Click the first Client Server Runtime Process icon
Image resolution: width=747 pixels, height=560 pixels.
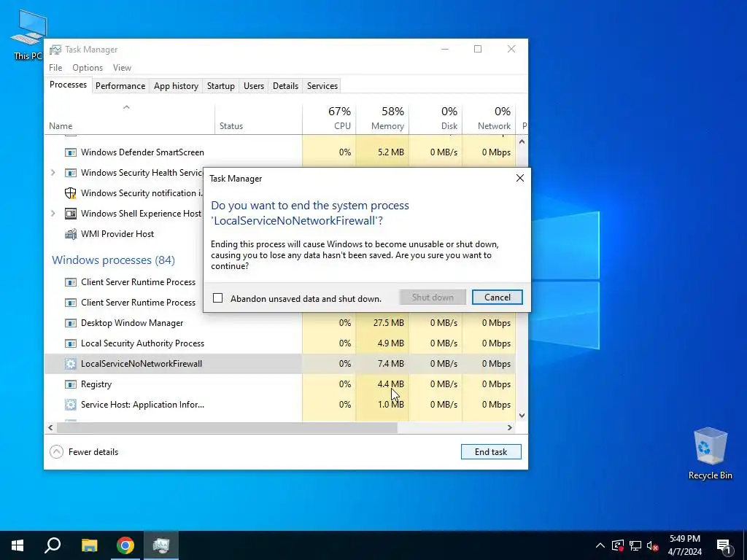[71, 282]
